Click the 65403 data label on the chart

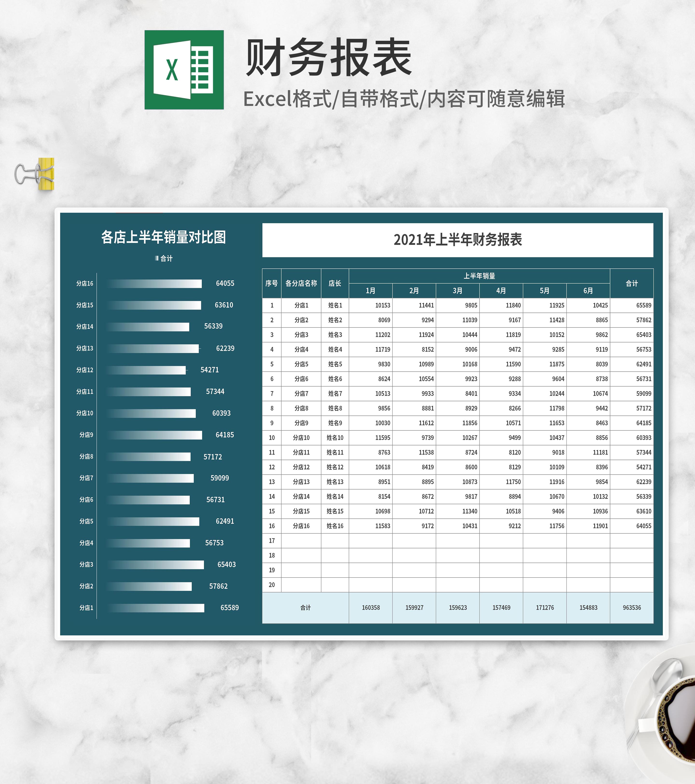tap(226, 565)
